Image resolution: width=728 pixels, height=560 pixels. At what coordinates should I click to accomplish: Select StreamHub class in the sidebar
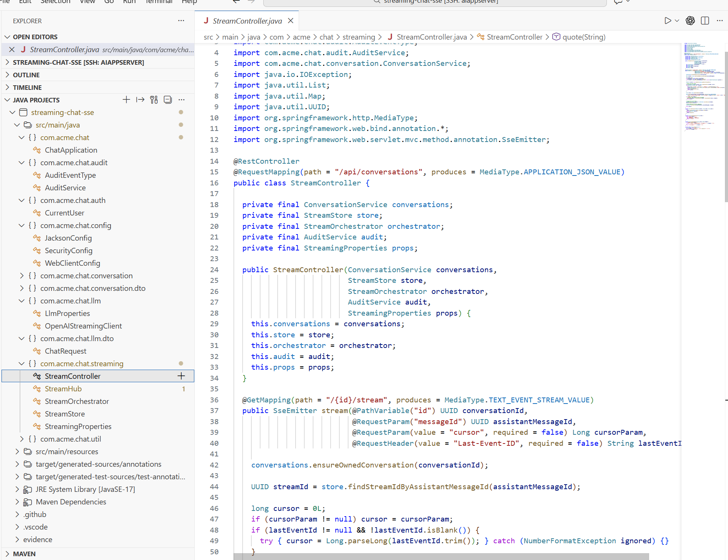coord(63,388)
